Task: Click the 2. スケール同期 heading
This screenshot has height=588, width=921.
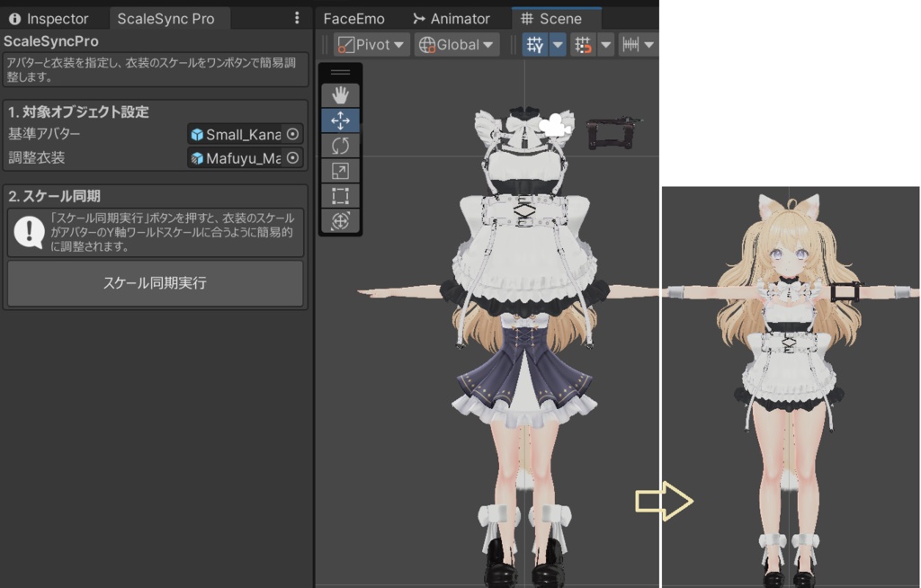Action: (x=54, y=196)
